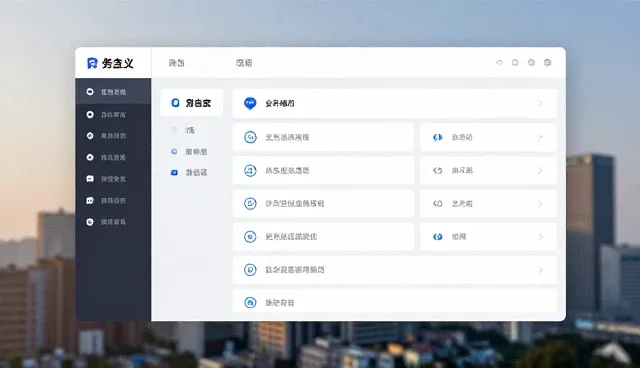
Task: Click circular icon on third-row left card
Action: click(x=250, y=171)
